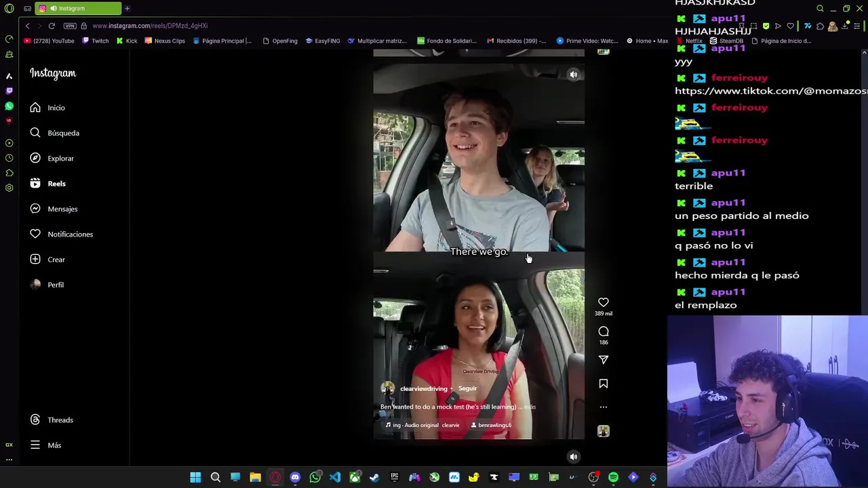This screenshot has height=488, width=868.
Task: Open the Twitch bookmark
Action: [95, 41]
